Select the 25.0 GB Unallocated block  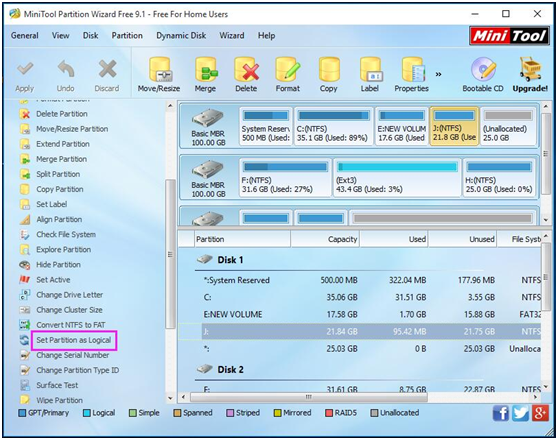pos(508,126)
